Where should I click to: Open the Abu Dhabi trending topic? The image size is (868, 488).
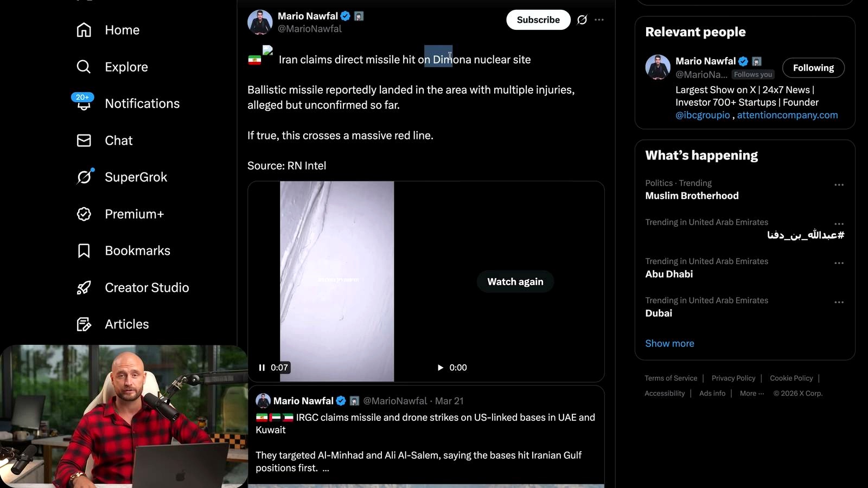(x=669, y=274)
